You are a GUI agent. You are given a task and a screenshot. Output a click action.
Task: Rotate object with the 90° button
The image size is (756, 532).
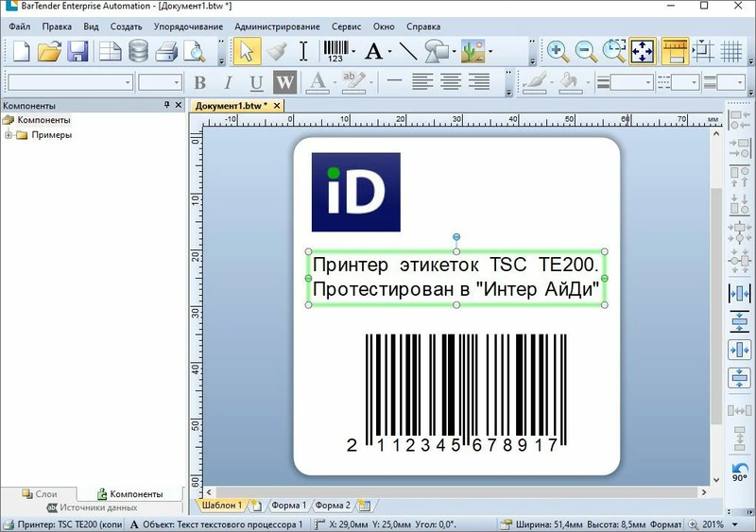pos(739,472)
